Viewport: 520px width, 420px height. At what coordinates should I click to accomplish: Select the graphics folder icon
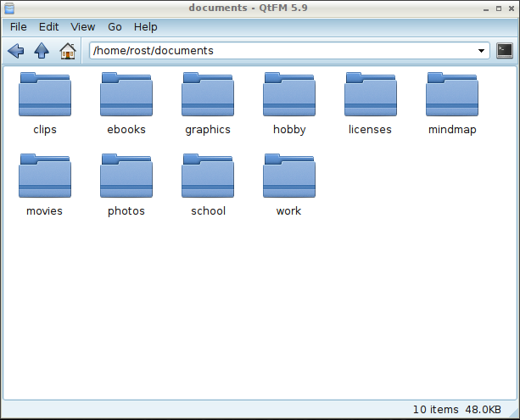coord(208,94)
